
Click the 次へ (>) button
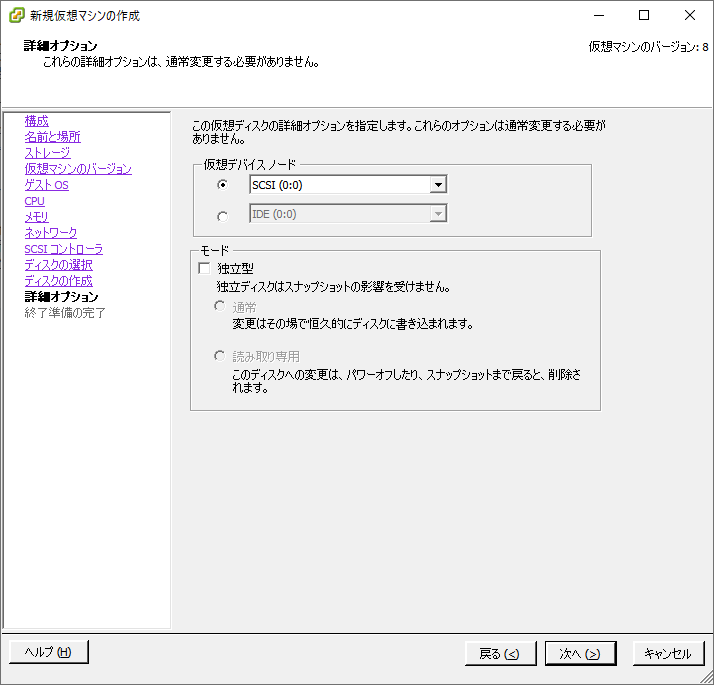click(x=580, y=654)
